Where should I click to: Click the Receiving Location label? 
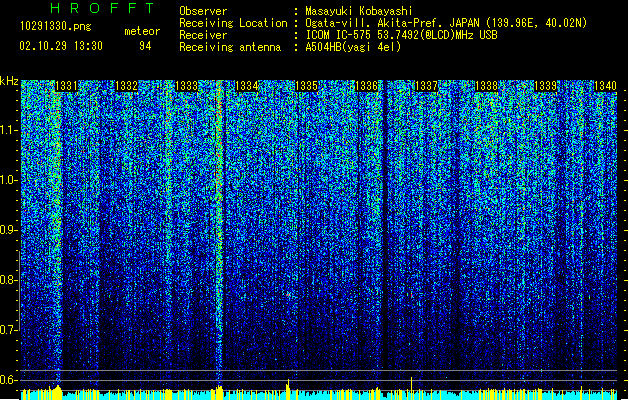(233, 23)
